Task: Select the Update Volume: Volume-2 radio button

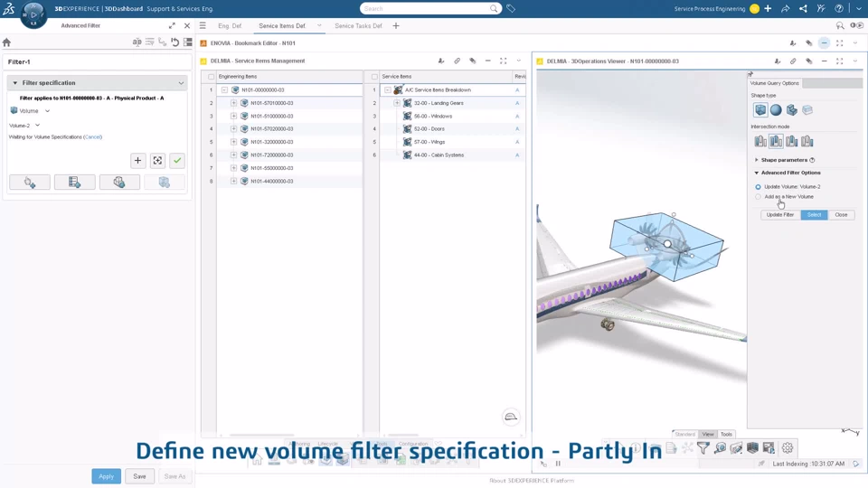Action: (x=759, y=187)
